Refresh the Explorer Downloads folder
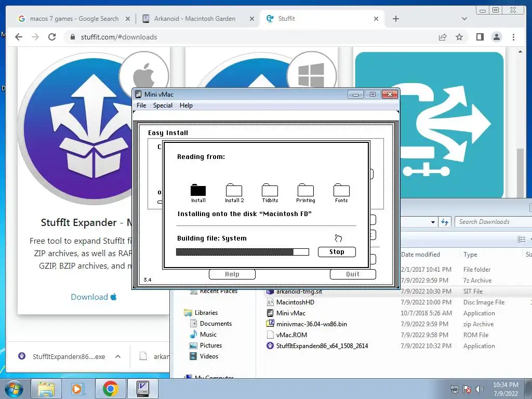 coord(445,222)
